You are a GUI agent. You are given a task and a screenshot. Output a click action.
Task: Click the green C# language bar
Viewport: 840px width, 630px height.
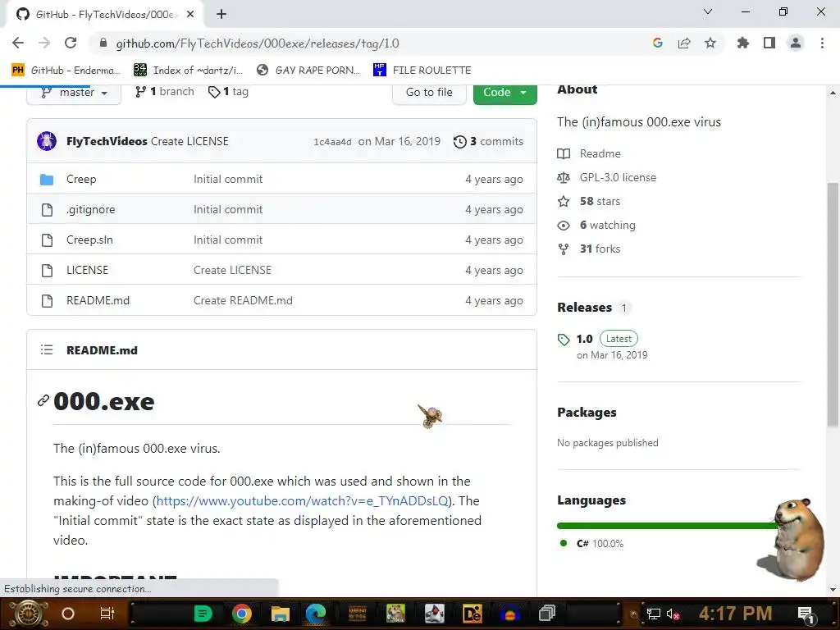pyautogui.click(x=667, y=526)
